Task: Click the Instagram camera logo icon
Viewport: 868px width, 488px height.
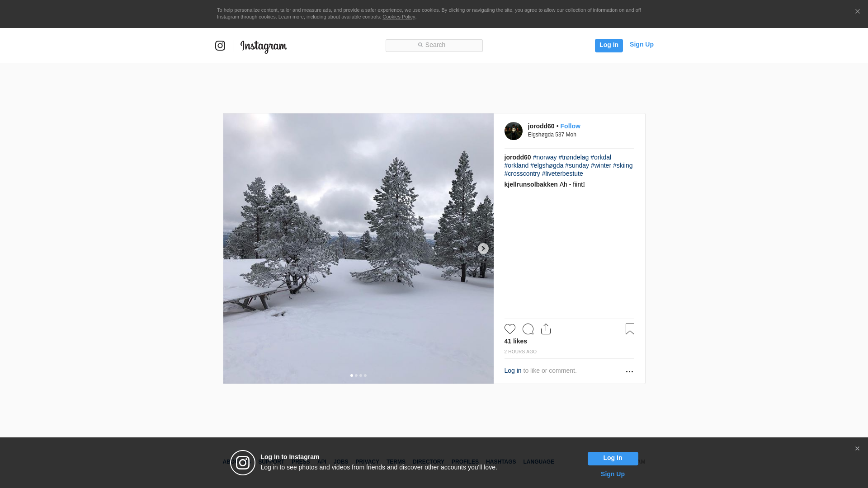Action: pyautogui.click(x=220, y=46)
